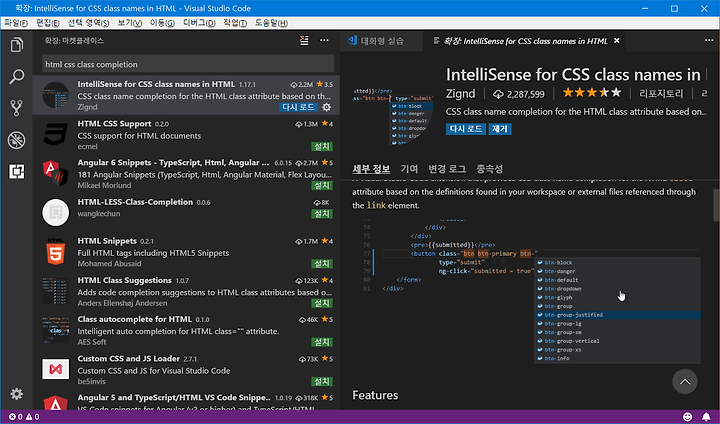Screen dimensions: 720x424
Task: Open the Manage gear in activity bar
Action: (17, 394)
